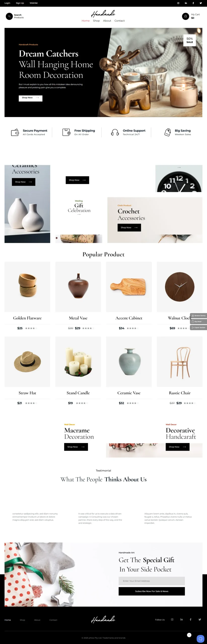This screenshot has width=207, height=644.
Task: Open the Walnut Clock product thumbnail
Action: pyautogui.click(x=180, y=287)
